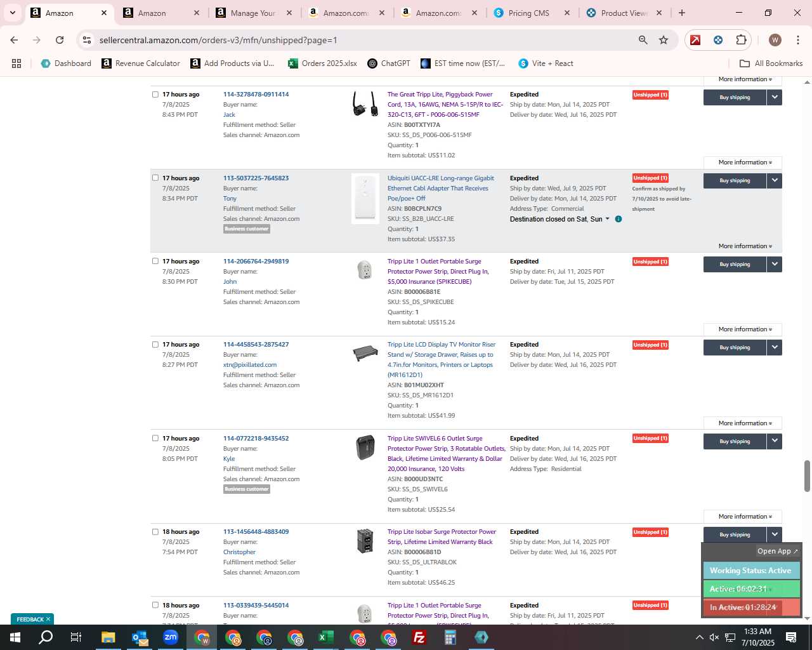Open buyer name Christopher link
The width and height of the screenshot is (812, 650).
[x=239, y=552]
